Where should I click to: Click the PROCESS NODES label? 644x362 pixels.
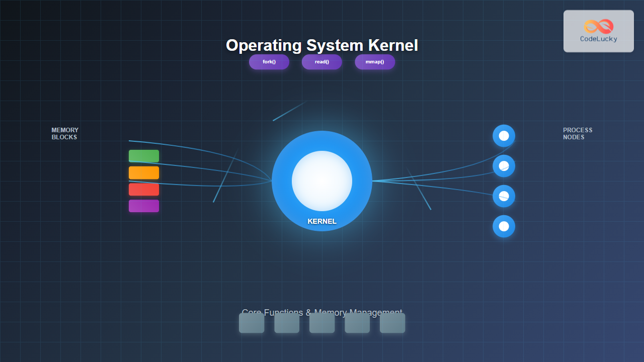(578, 134)
